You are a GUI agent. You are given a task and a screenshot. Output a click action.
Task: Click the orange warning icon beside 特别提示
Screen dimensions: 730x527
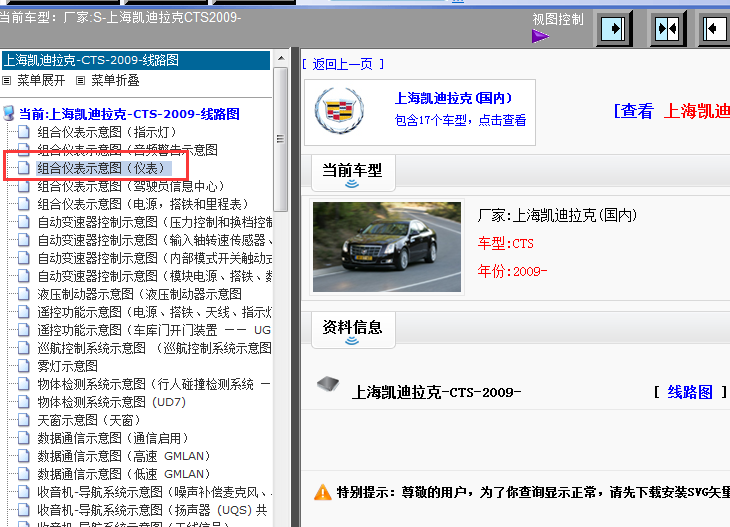[x=323, y=492]
